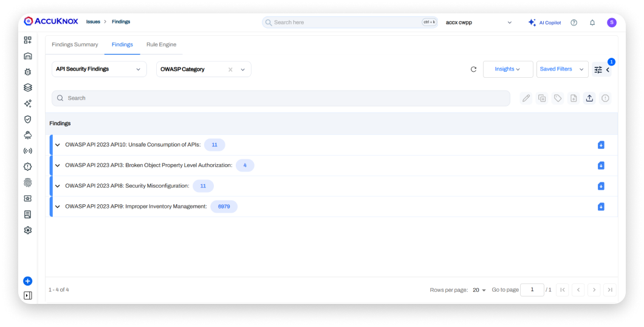The width and height of the screenshot is (644, 327).
Task: Click the sparkle AI sidebar icon
Action: point(27,103)
